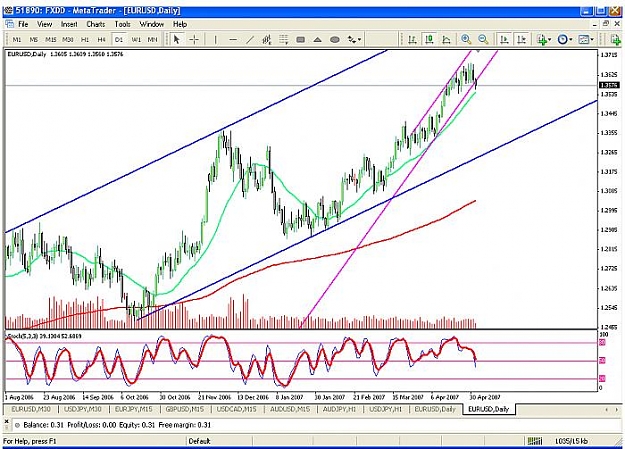Screen dimensions: 625x449
Task: Zoom in on the chart
Action: [x=466, y=39]
